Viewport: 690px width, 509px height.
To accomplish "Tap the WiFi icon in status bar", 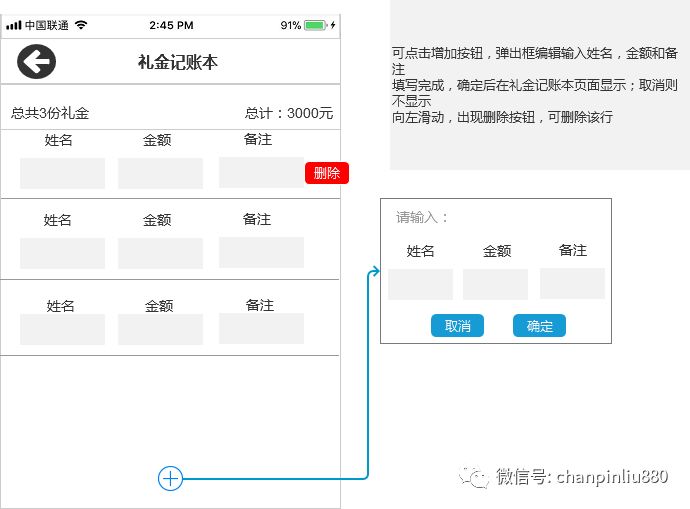I will pos(81,25).
